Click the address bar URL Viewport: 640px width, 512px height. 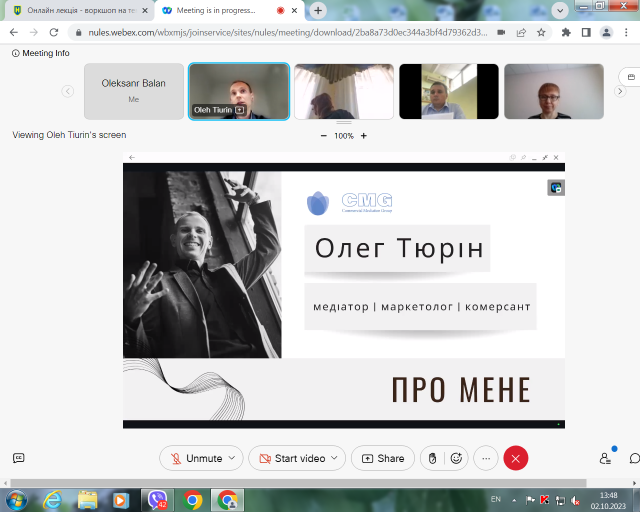tap(288, 33)
